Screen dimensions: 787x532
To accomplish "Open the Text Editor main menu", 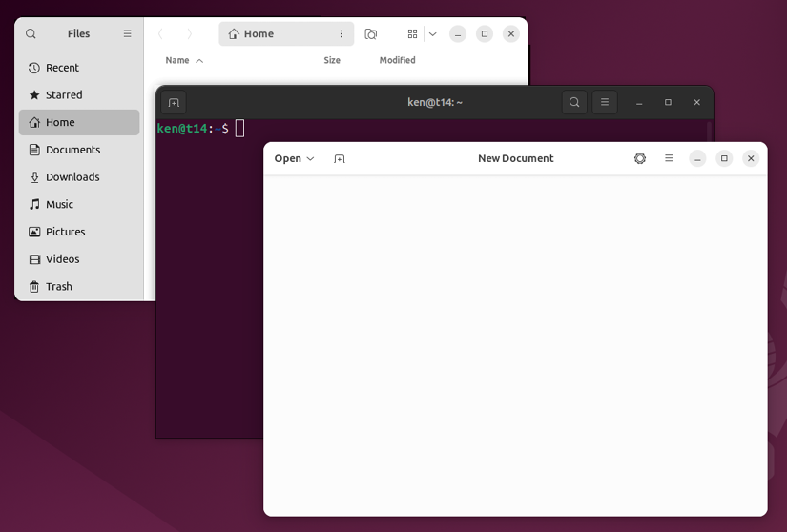I will pos(669,158).
